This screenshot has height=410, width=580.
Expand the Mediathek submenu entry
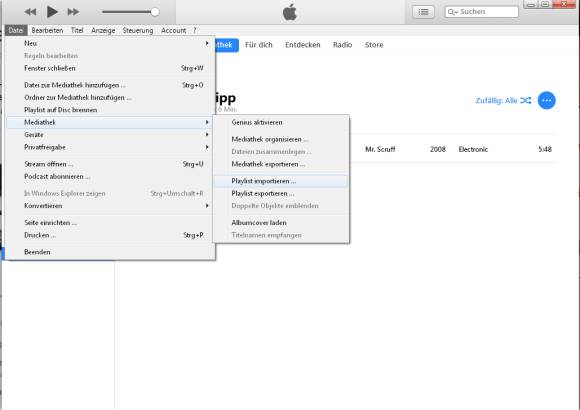pyautogui.click(x=110, y=122)
